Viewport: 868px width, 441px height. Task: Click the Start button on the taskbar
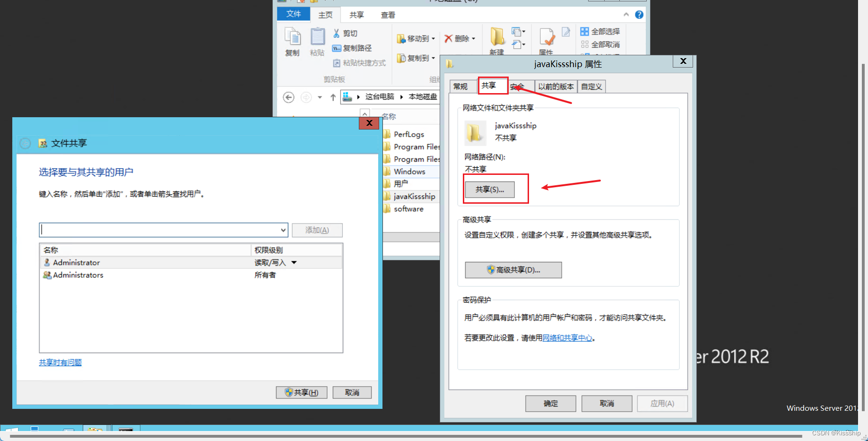[x=10, y=430]
